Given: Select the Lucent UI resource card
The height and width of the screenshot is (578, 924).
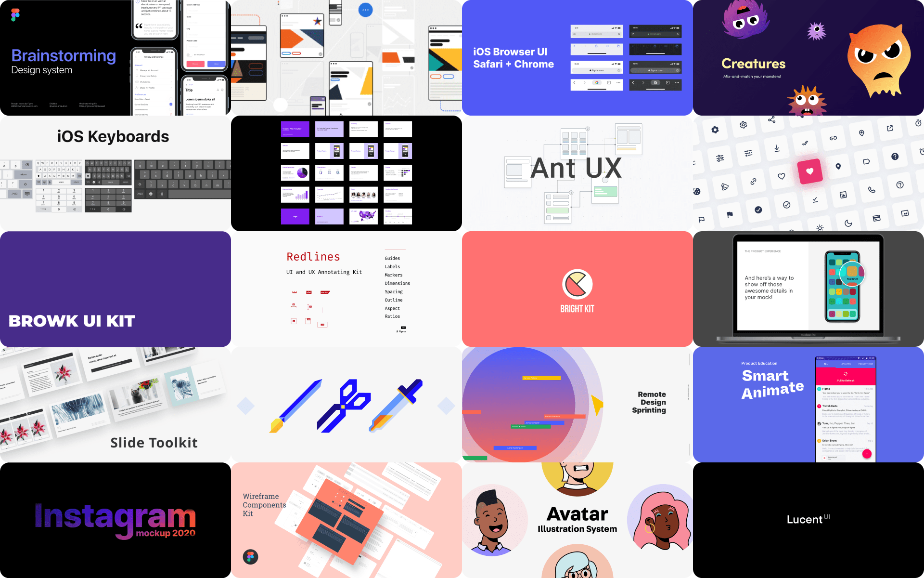Looking at the screenshot, I should (808, 520).
